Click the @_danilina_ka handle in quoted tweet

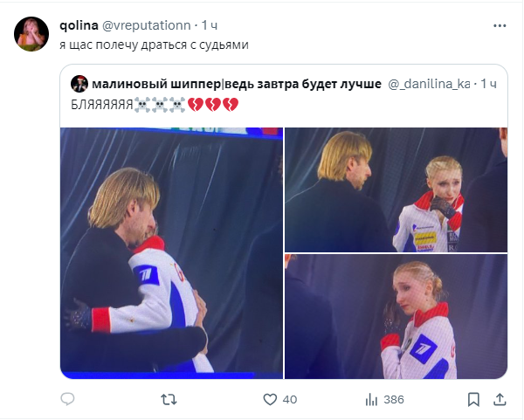coord(428,84)
